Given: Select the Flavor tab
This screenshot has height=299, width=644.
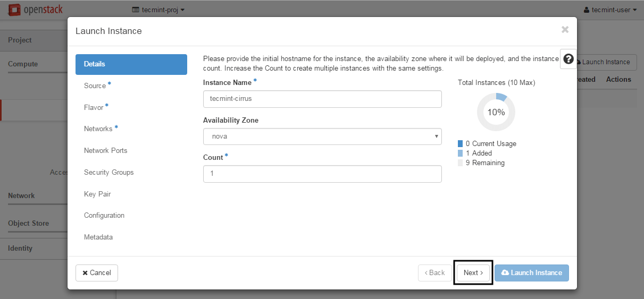Looking at the screenshot, I should pos(94,107).
